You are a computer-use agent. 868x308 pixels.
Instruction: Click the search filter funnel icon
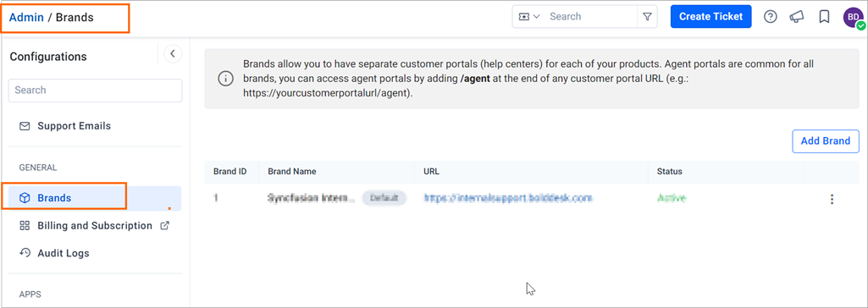tap(647, 17)
